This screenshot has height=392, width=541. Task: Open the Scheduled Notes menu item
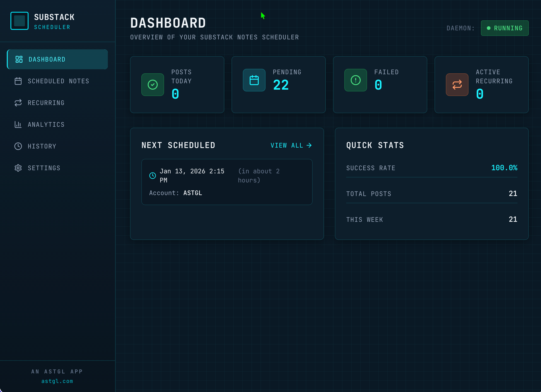[58, 81]
